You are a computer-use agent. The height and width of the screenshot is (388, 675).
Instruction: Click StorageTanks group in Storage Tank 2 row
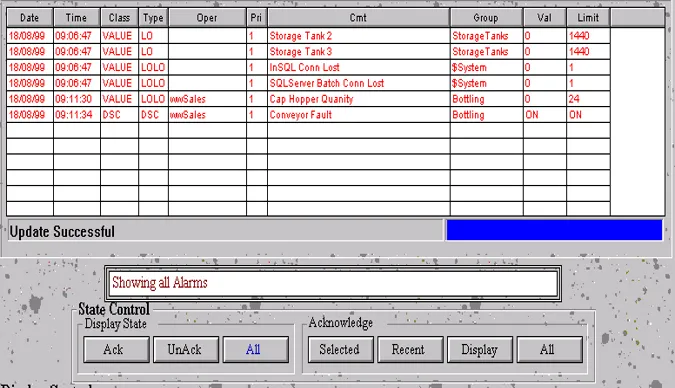pyautogui.click(x=480, y=36)
